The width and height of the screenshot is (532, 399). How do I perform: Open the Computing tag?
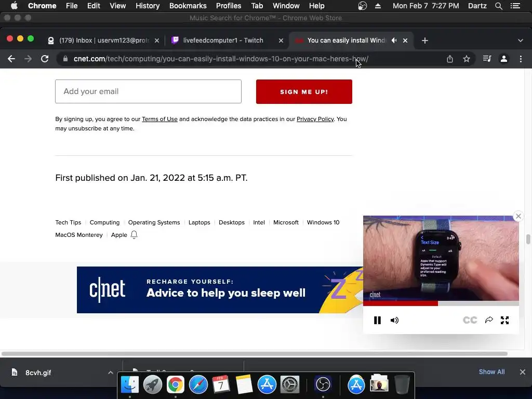[x=104, y=222]
